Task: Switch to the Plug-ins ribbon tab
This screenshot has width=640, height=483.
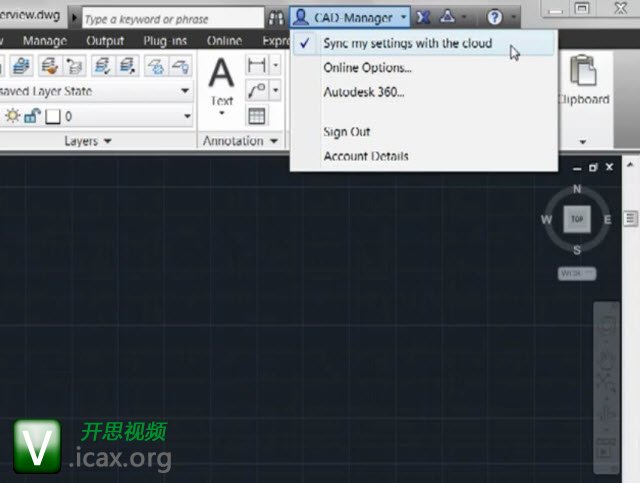Action: 165,41
